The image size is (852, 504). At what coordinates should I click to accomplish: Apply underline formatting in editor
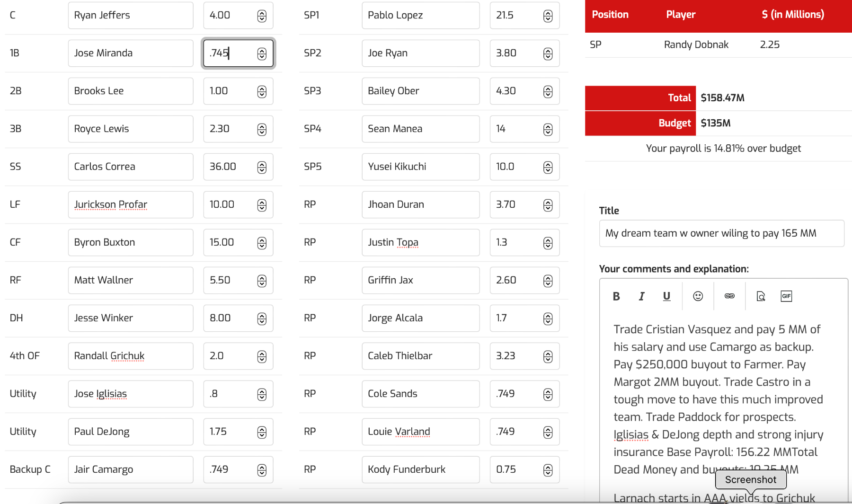[x=666, y=296]
